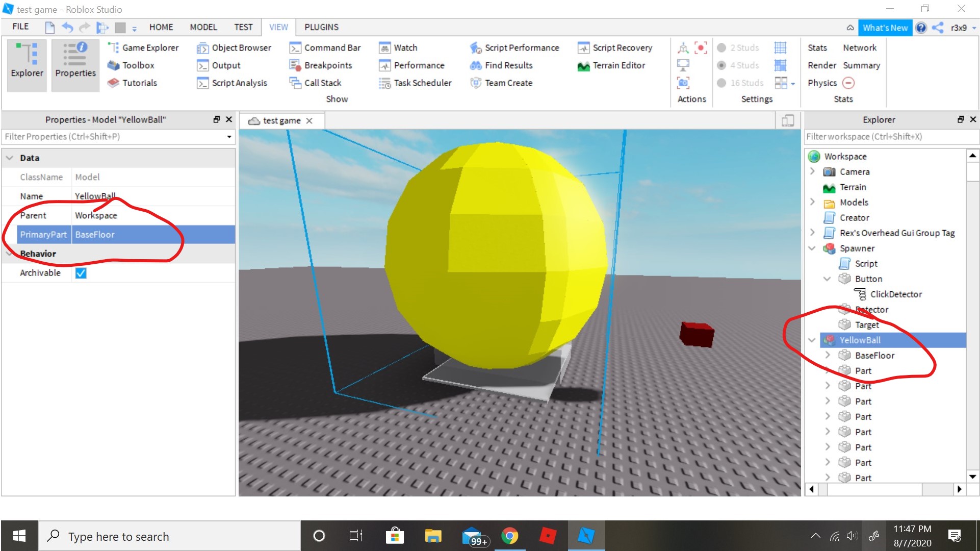The height and width of the screenshot is (551, 980).
Task: Toggle the viewport side panel icon
Action: pos(788,120)
